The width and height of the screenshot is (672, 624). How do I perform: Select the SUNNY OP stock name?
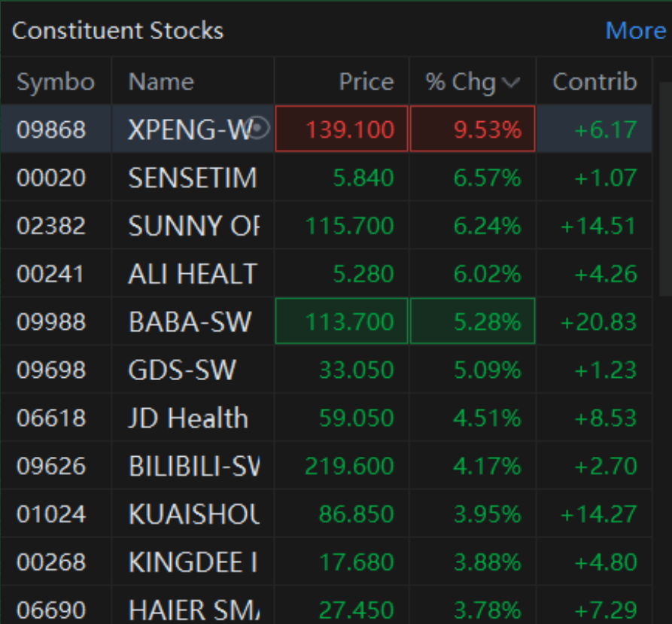[x=193, y=225]
